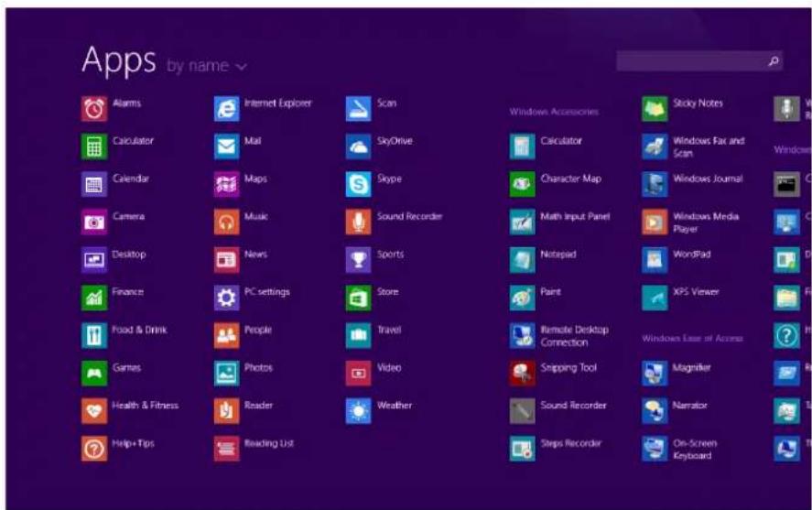This screenshot has height=510, width=812.
Task: Open the Mail app icon
Action: [x=227, y=146]
